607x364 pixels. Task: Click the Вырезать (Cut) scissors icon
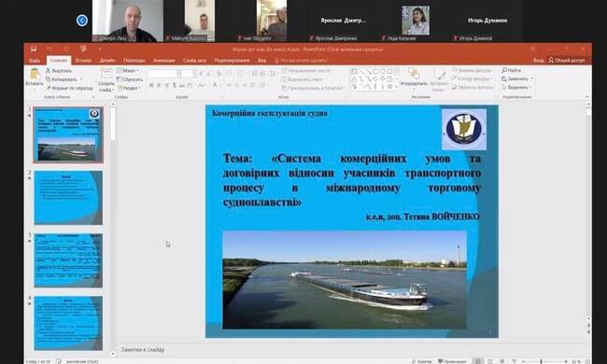pos(48,70)
